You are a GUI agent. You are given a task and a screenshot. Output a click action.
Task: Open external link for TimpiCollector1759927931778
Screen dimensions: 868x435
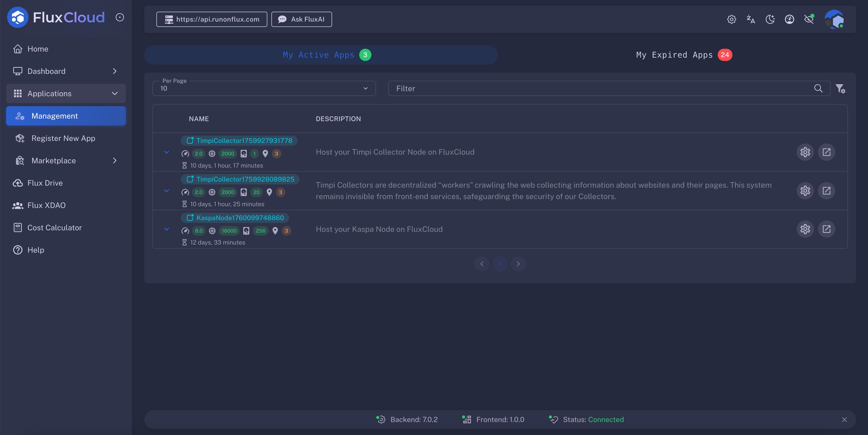826,152
